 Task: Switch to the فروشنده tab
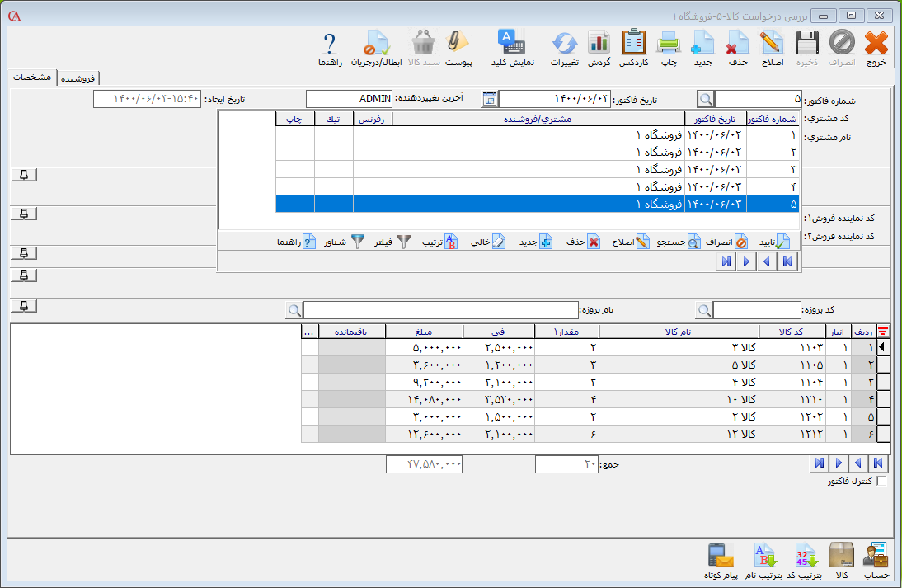[78, 78]
